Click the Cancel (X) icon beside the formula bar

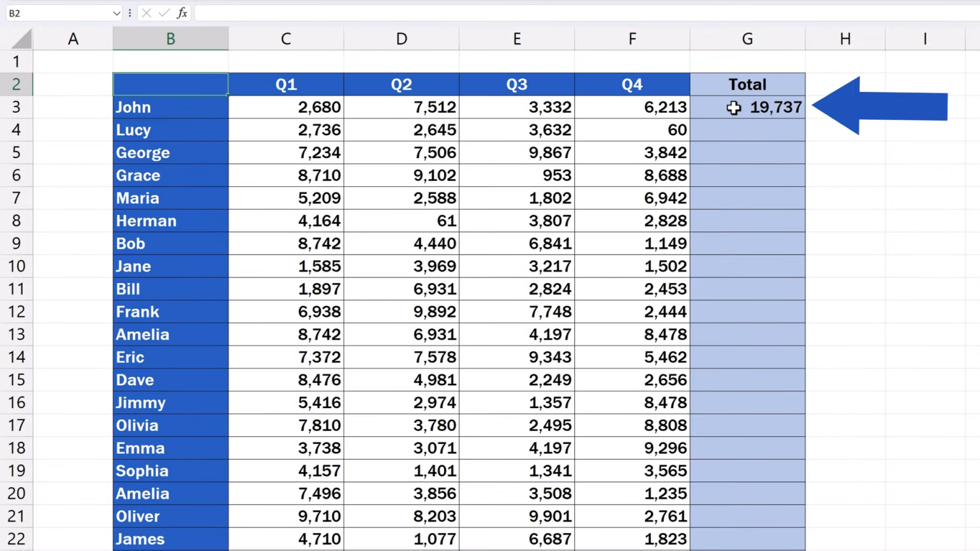point(146,13)
